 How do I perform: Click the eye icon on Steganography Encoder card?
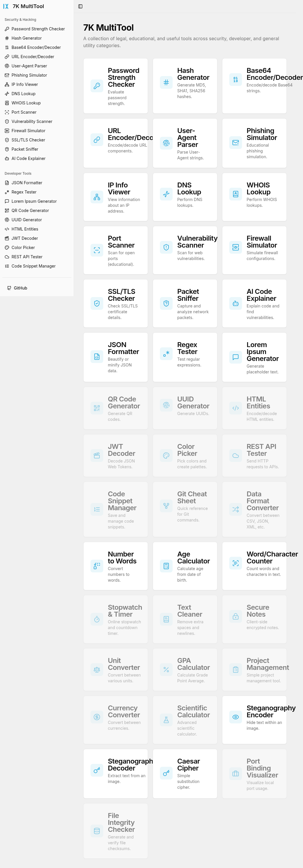pyautogui.click(x=235, y=717)
